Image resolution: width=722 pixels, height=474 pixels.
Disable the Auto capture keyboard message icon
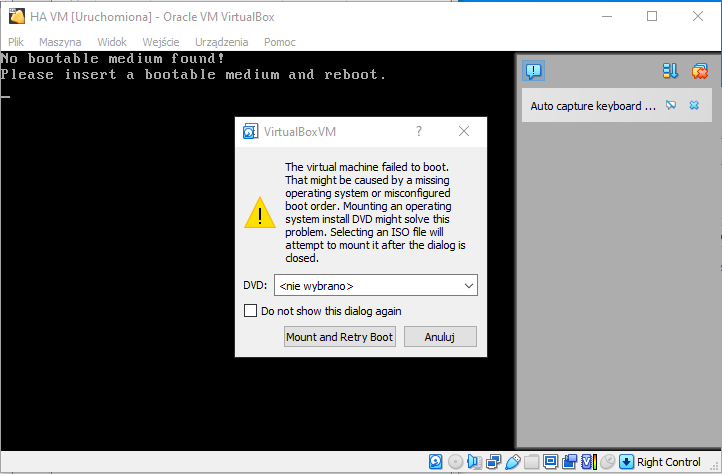(671, 105)
